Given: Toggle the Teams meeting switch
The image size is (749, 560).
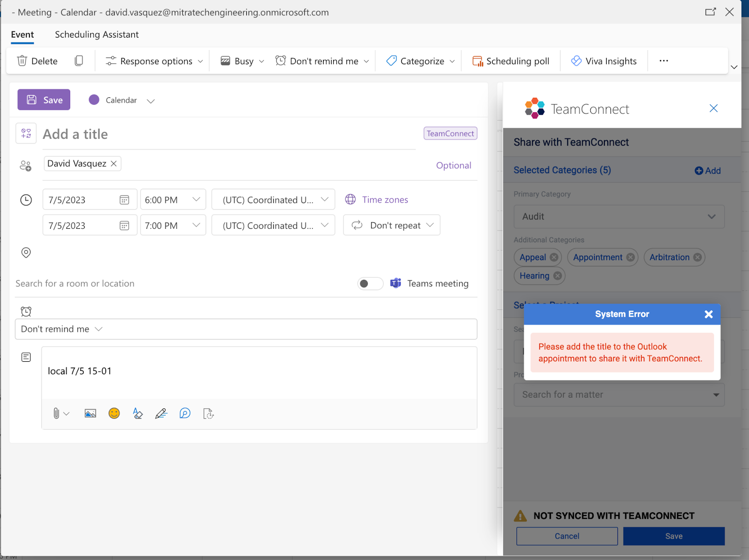Looking at the screenshot, I should (370, 284).
